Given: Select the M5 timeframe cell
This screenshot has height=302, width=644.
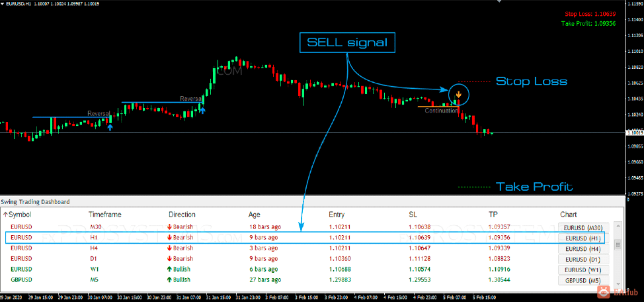Looking at the screenshot, I should pos(94,279).
